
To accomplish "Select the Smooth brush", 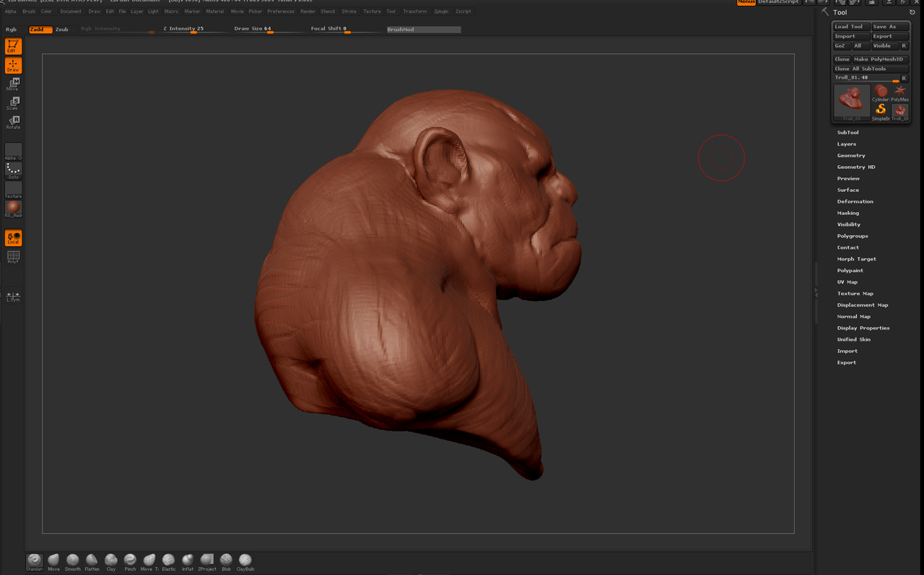I will (73, 562).
